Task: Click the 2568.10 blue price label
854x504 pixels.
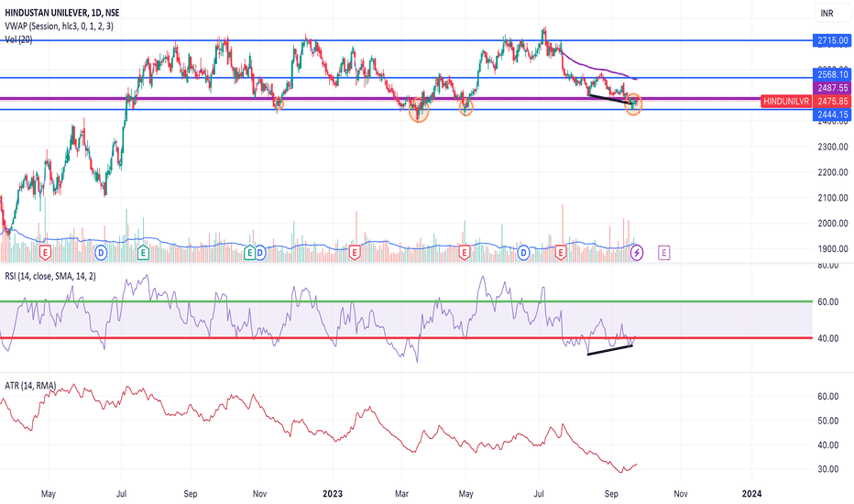Action: click(x=832, y=74)
